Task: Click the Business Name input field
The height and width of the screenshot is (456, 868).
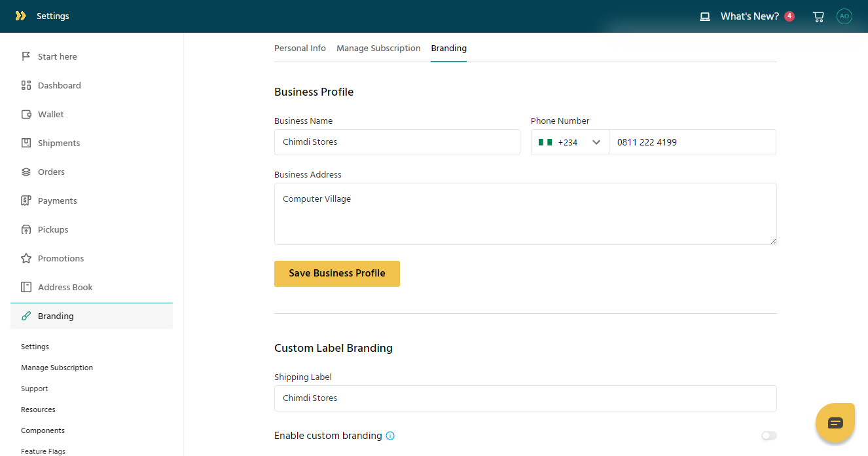Action: click(397, 142)
